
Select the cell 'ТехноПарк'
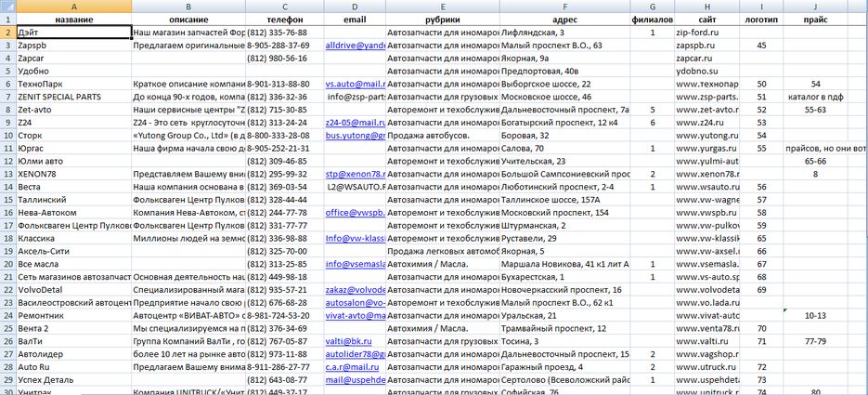(73, 84)
